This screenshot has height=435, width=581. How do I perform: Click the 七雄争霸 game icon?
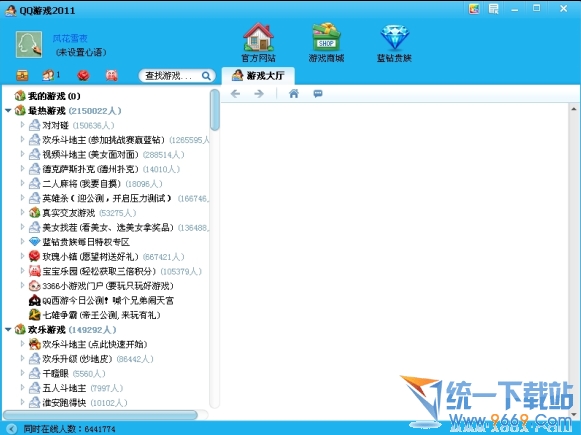click(34, 315)
